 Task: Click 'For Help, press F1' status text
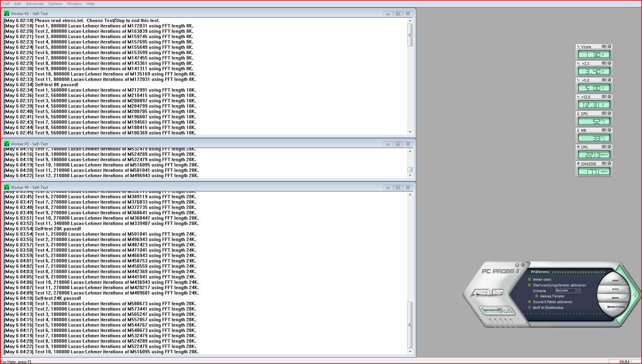(x=16, y=362)
